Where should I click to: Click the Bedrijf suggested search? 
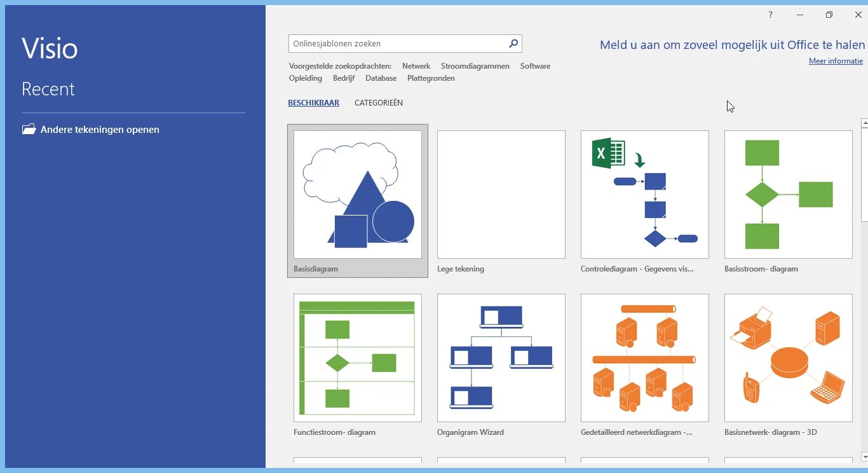pyautogui.click(x=344, y=78)
